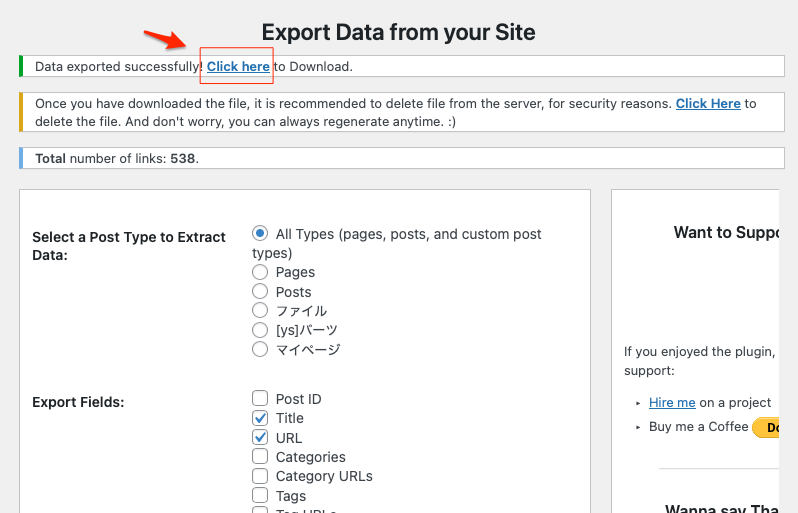Click the 'Export Fields:' label
The height and width of the screenshot is (513, 798).
(x=78, y=403)
